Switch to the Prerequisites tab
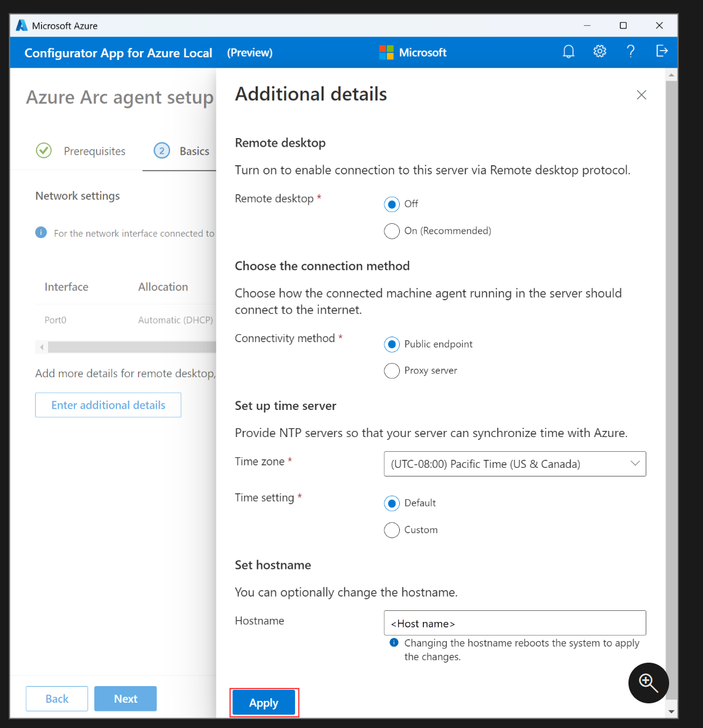This screenshot has width=703, height=728. coord(81,151)
